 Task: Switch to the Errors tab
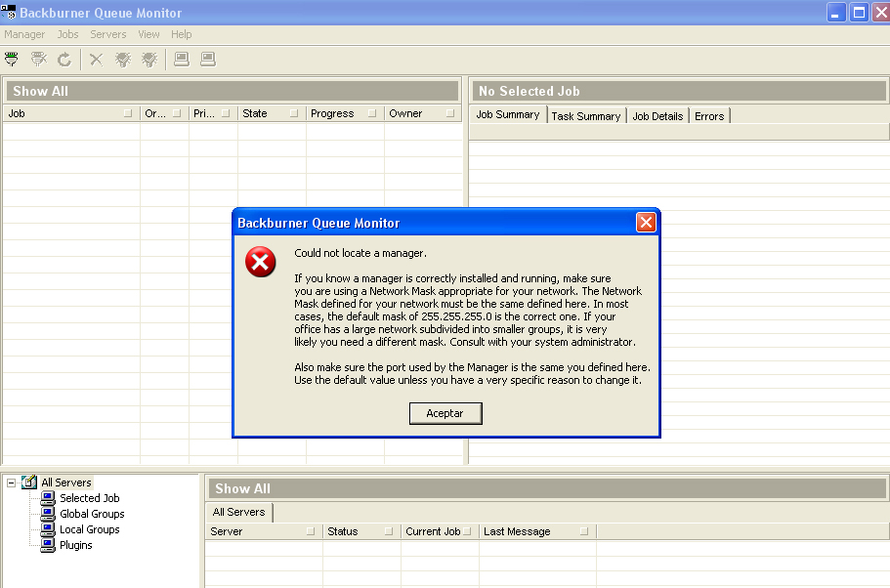coord(709,116)
